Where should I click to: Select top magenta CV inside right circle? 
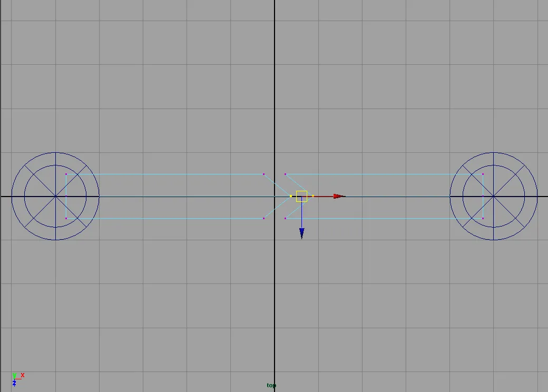[x=483, y=174]
